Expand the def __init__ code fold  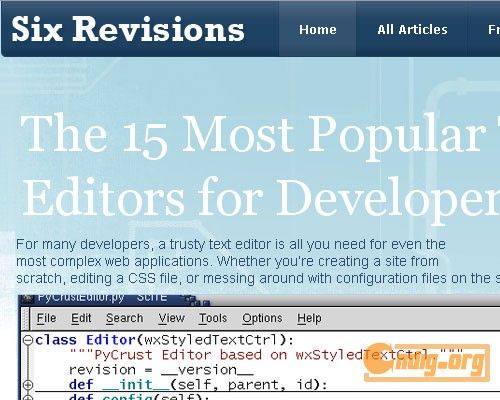pos(28,385)
